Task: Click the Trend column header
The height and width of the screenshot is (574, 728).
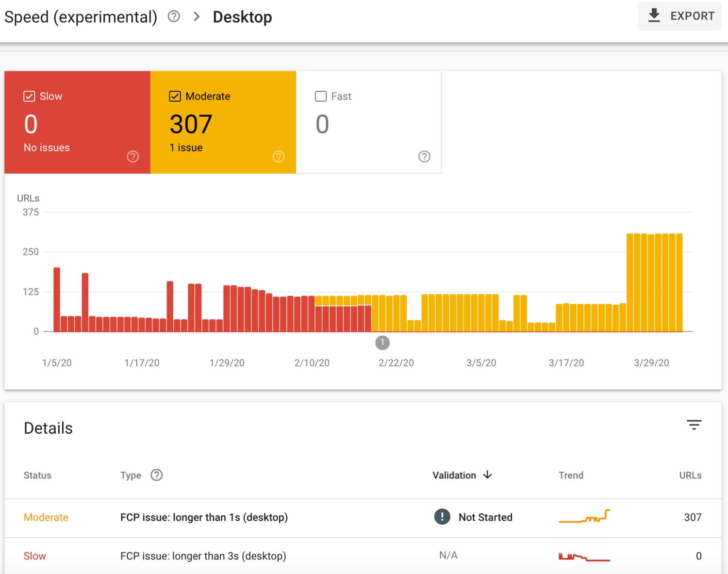Action: pyautogui.click(x=571, y=475)
